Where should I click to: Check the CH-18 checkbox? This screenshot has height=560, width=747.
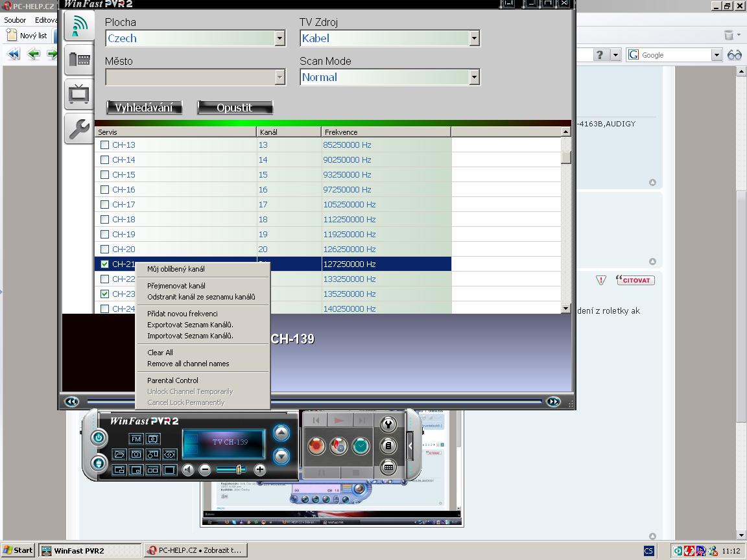105,220
